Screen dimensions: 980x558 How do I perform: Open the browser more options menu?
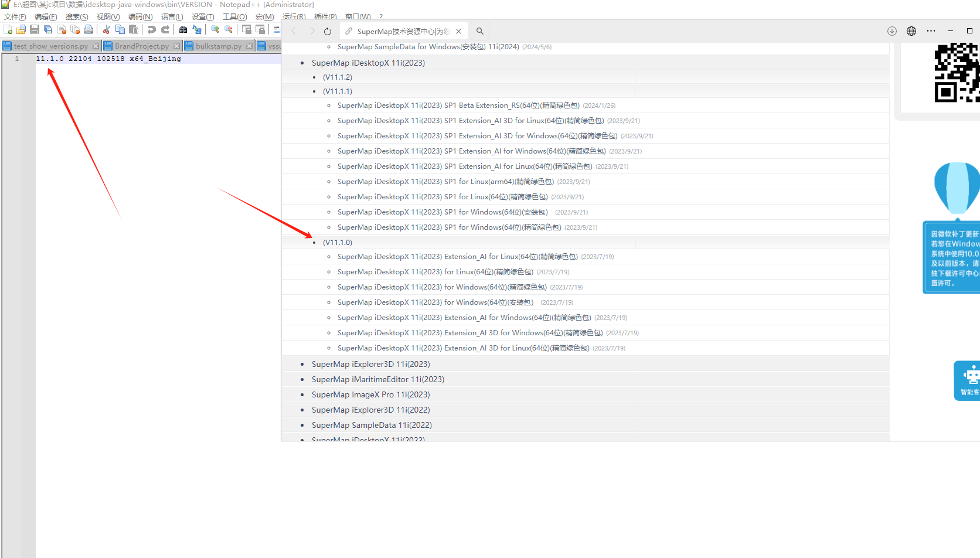931,30
